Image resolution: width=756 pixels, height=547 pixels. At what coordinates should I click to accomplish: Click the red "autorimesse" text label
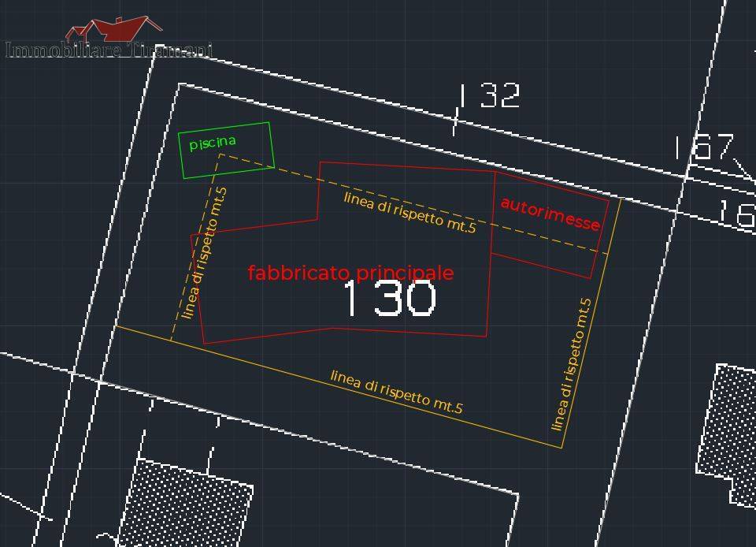pos(550,214)
